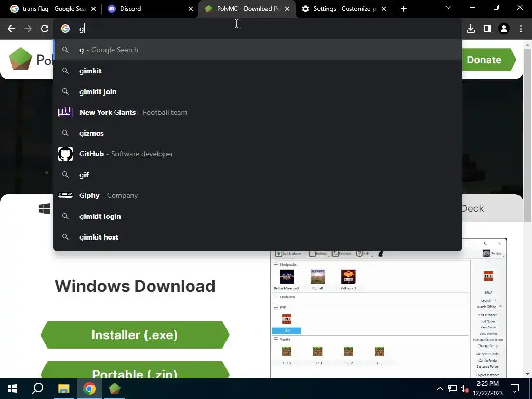Choose the 'gimkit' suggestion

[258, 71]
